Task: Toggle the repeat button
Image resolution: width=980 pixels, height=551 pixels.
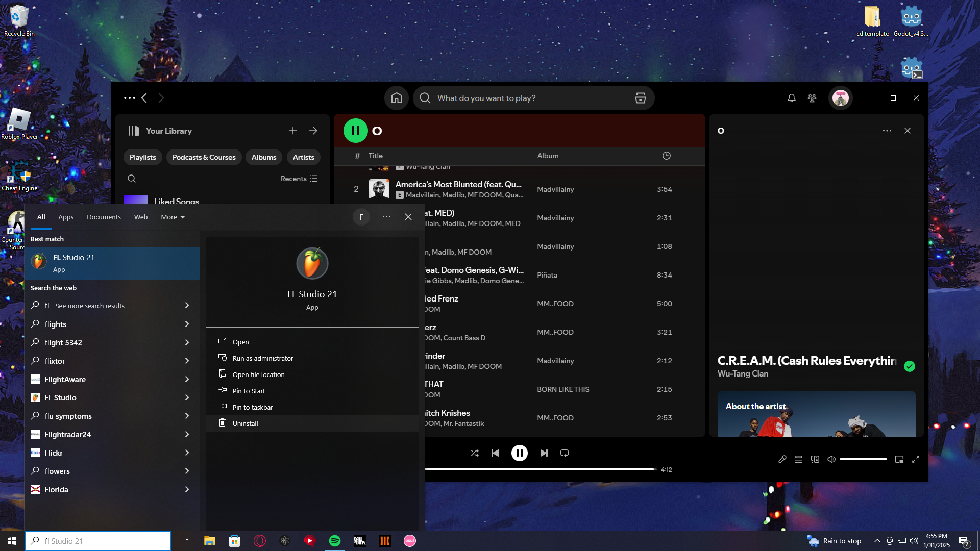Action: tap(565, 453)
